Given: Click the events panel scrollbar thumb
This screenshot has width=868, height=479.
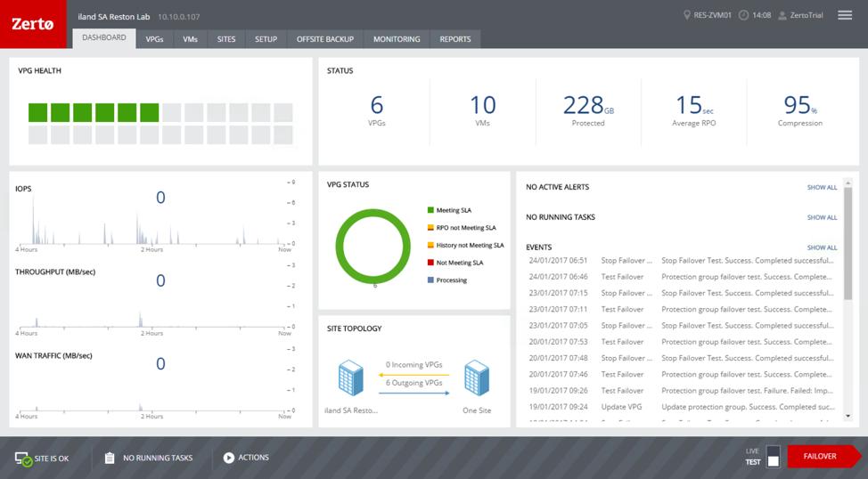Looking at the screenshot, I should click(848, 243).
